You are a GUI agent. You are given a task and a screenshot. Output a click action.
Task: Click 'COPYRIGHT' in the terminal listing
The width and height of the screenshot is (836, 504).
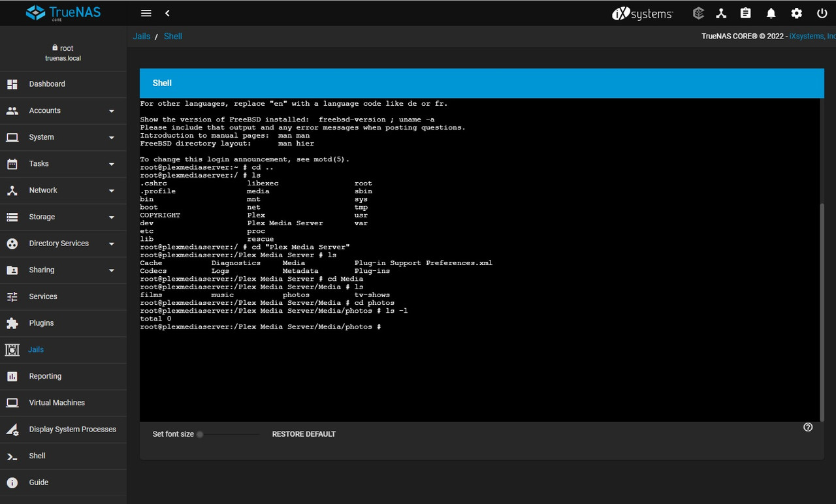(160, 215)
